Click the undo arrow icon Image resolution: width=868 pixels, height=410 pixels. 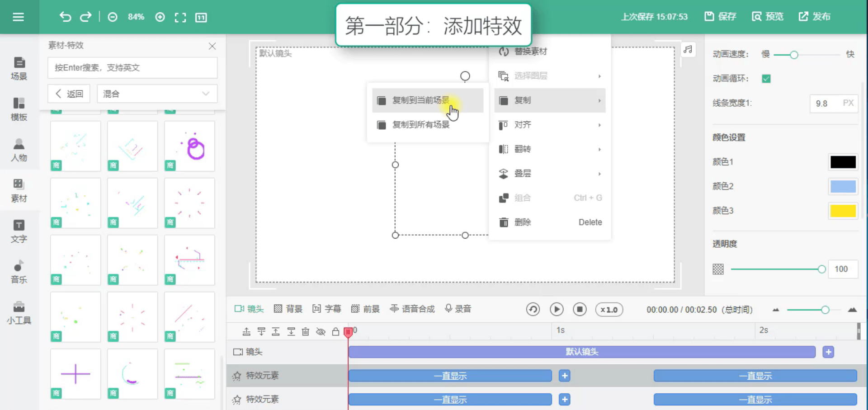tap(65, 17)
